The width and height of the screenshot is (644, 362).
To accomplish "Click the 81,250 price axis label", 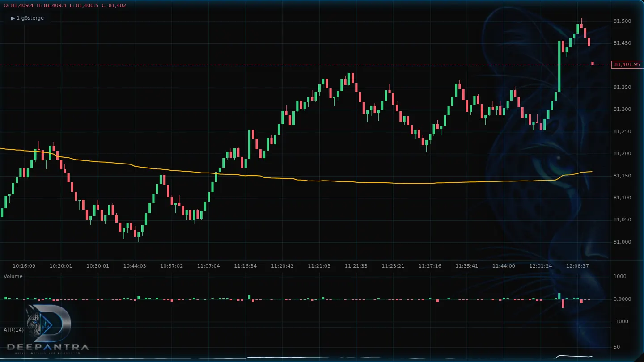I will coord(622,131).
